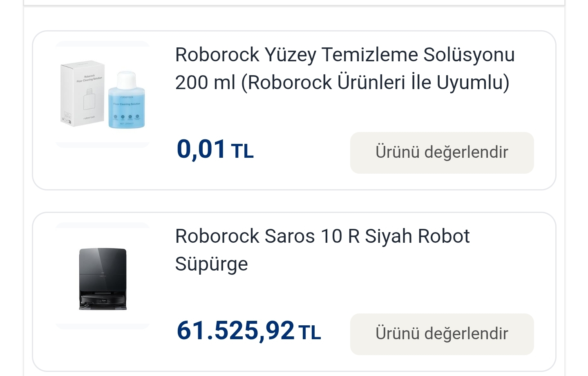The image size is (588, 376).
Task: Click the word 'Süpürge' in the vacuum title
Action: [211, 264]
